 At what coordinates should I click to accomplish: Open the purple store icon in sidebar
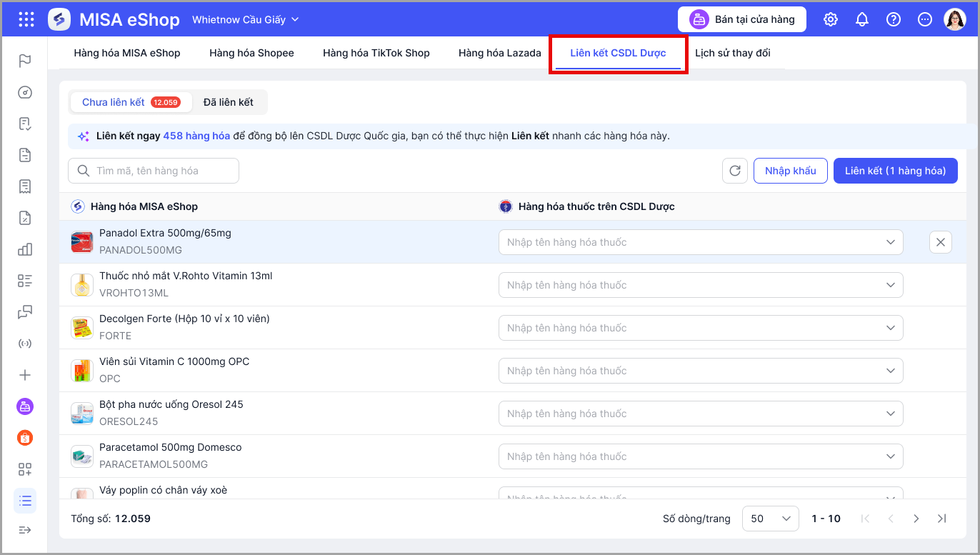click(25, 406)
